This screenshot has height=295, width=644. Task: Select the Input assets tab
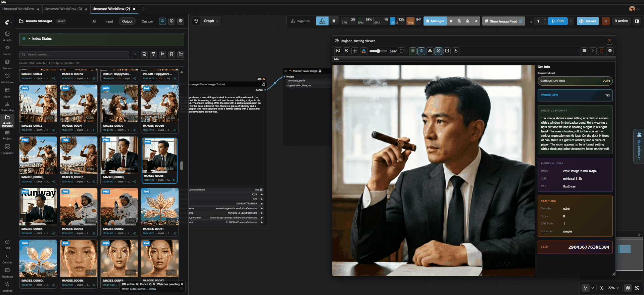point(109,22)
